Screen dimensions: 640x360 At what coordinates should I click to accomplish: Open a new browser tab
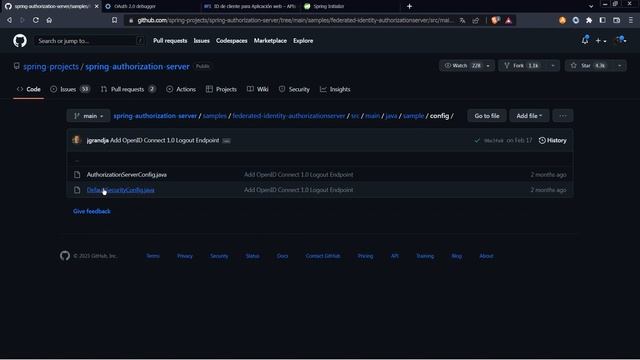click(409, 6)
